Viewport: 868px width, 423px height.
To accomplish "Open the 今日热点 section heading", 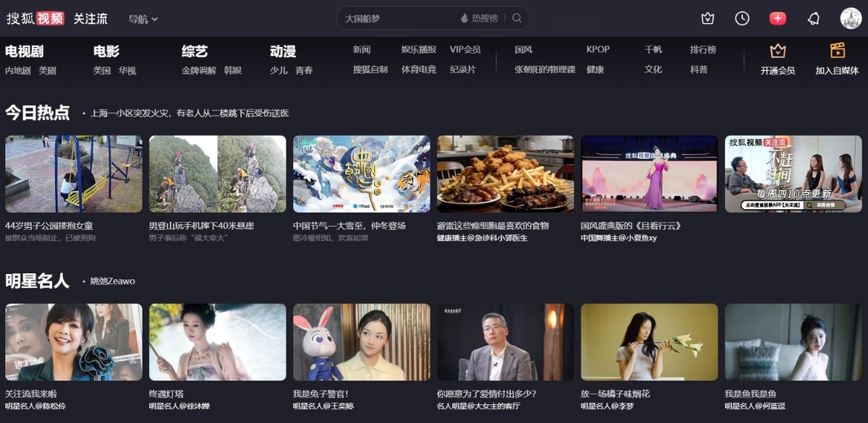I will (38, 112).
